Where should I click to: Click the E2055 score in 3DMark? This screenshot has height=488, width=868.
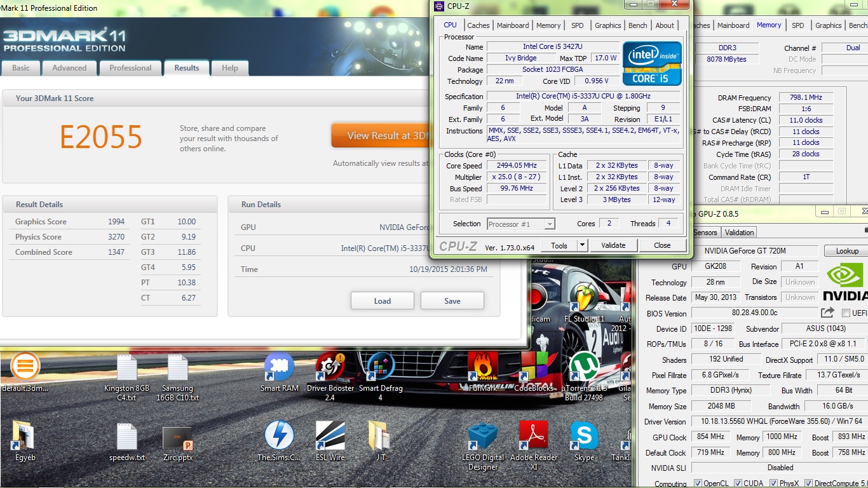pyautogui.click(x=101, y=137)
